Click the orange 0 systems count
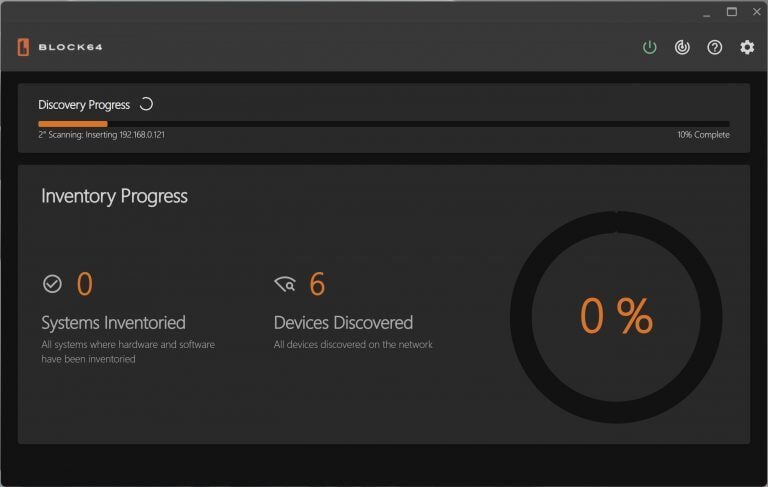768x487 pixels. click(x=85, y=284)
